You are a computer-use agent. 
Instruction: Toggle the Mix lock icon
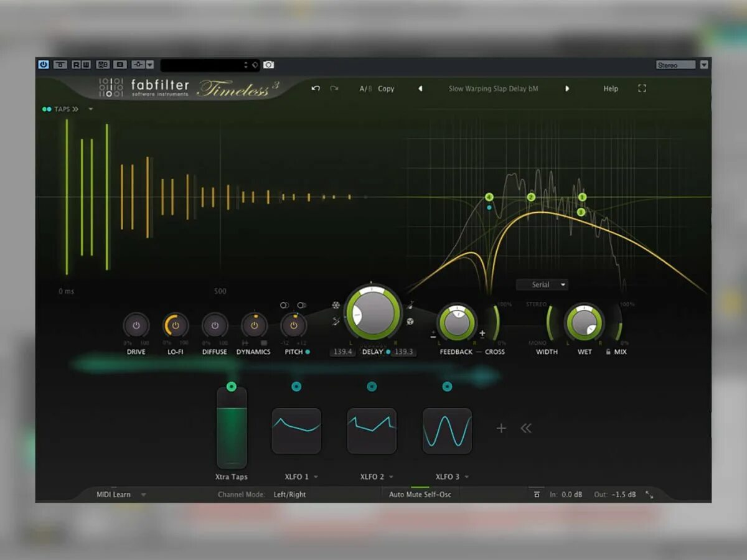click(608, 352)
